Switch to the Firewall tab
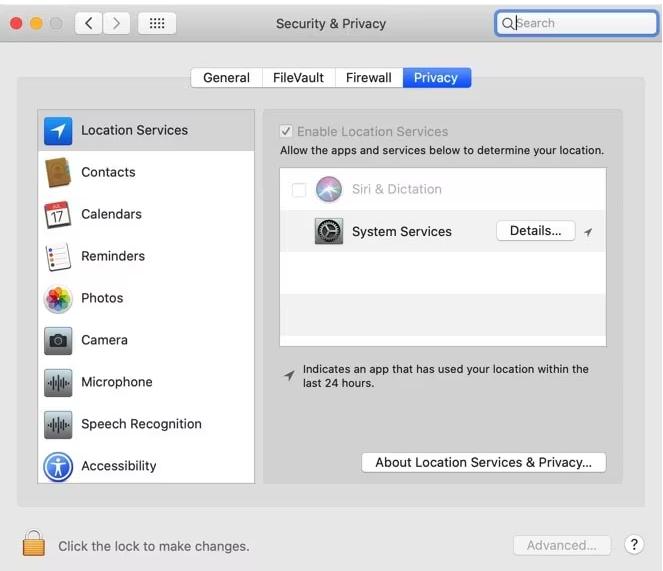Image resolution: width=663 pixels, height=571 pixels. coord(369,78)
